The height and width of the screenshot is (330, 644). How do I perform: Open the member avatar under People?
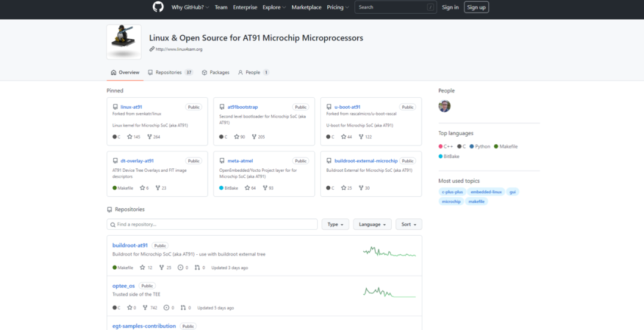point(444,106)
